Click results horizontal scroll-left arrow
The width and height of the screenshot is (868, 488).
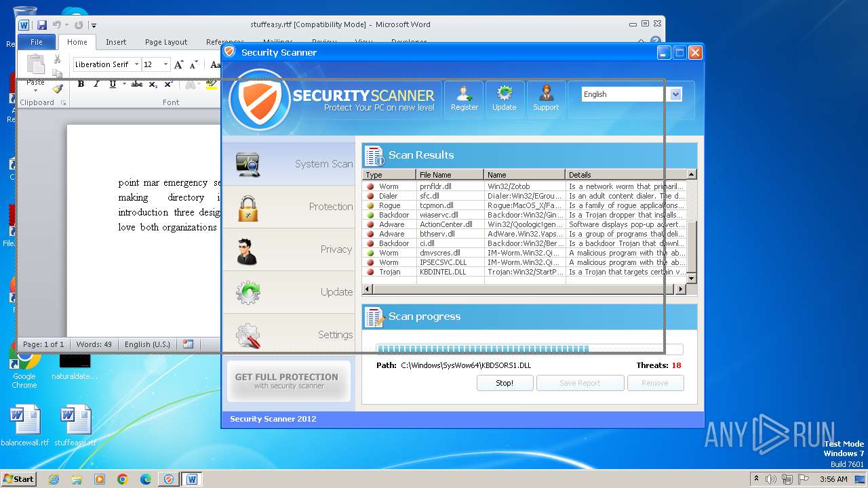point(368,289)
